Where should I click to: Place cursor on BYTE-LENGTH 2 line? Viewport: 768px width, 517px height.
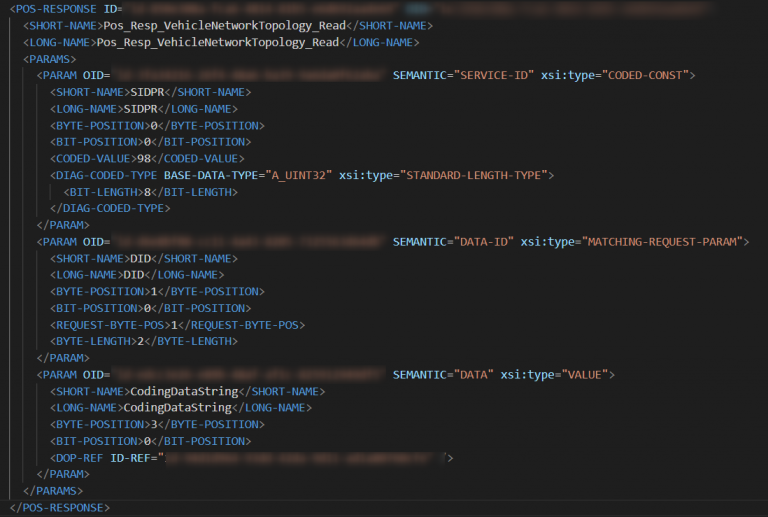[144, 341]
